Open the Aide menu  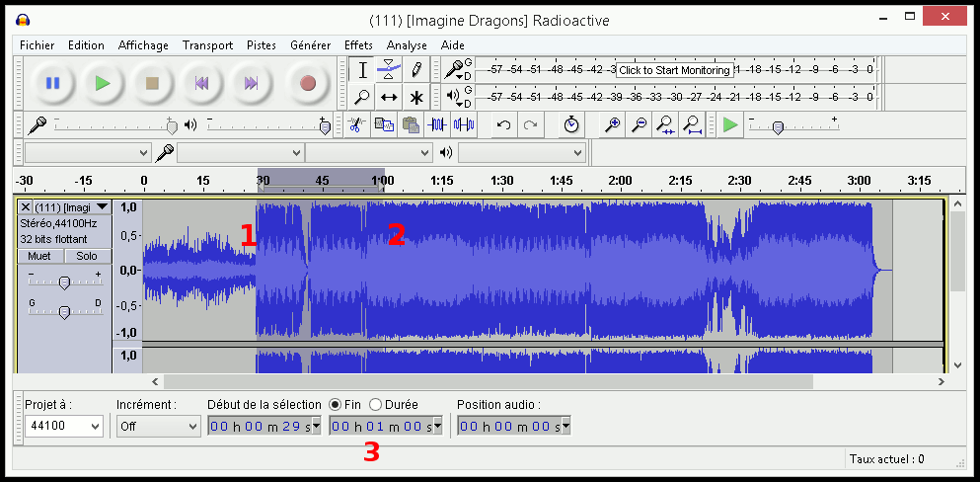coord(453,45)
